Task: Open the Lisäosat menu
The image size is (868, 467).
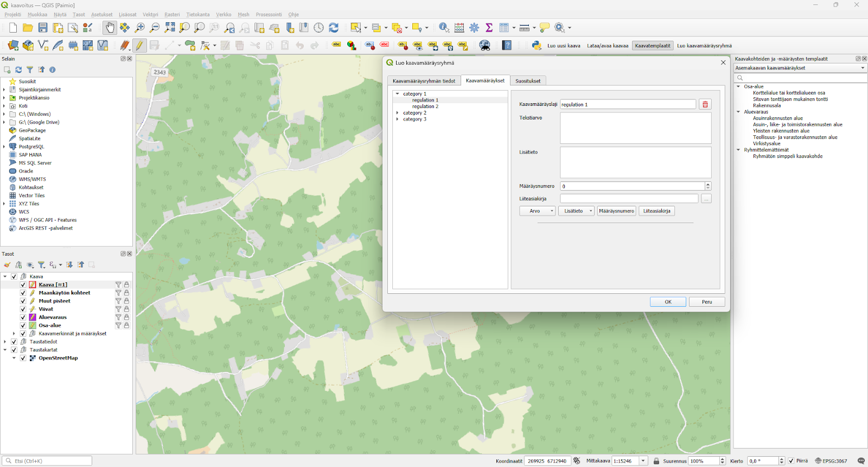Action: tap(127, 15)
